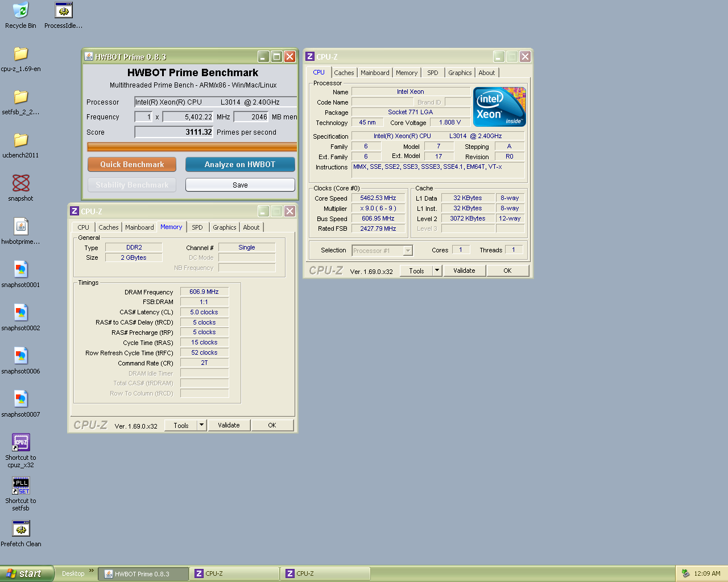Open the Mainboard tab in memory CPU-Z window
The width and height of the screenshot is (728, 582).
coord(139,227)
